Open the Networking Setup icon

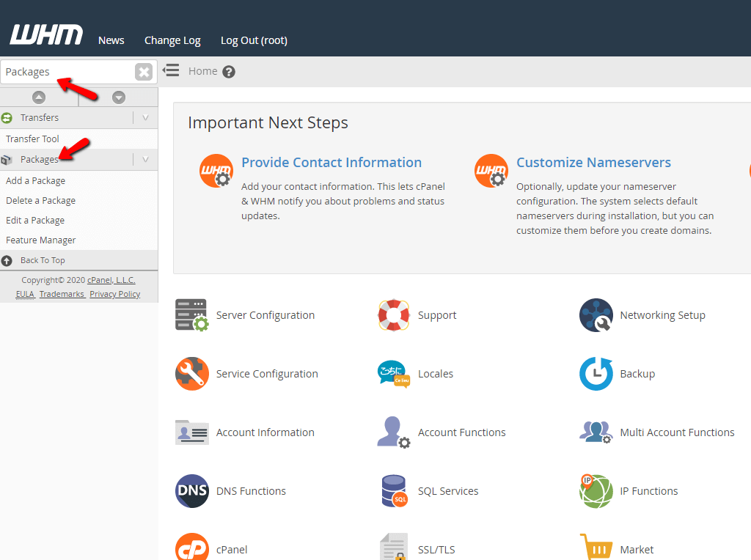pos(596,315)
